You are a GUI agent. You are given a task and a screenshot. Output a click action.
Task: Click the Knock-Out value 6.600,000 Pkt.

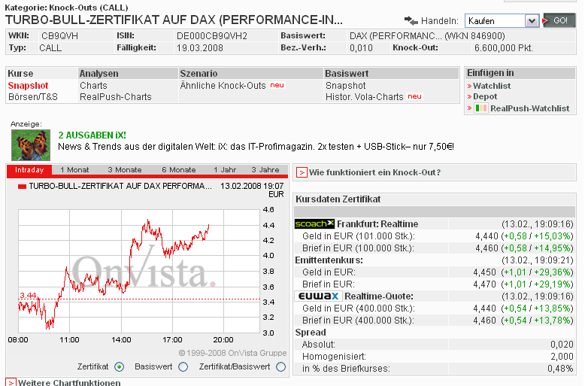pyautogui.click(x=503, y=48)
